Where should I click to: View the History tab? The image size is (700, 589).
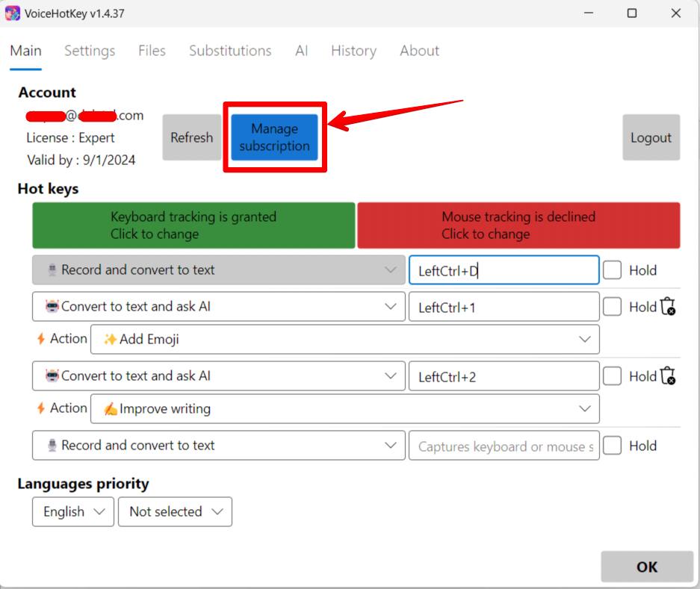[x=353, y=51]
